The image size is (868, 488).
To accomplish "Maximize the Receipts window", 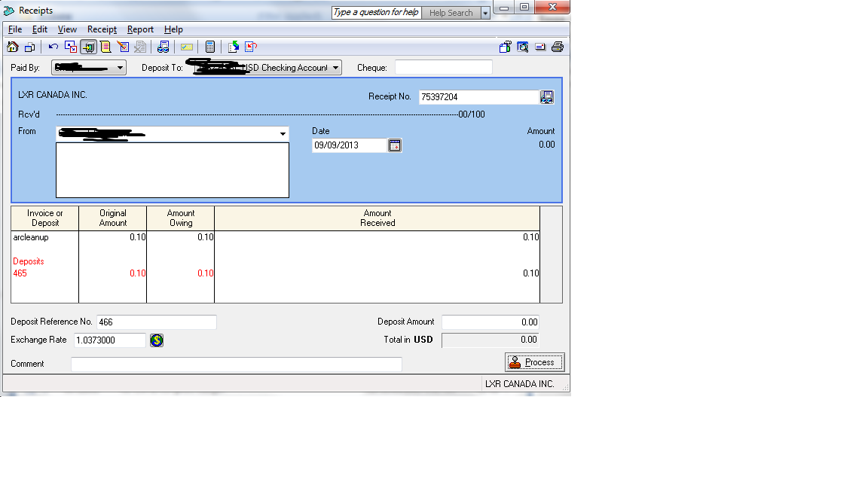I will 524,8.
